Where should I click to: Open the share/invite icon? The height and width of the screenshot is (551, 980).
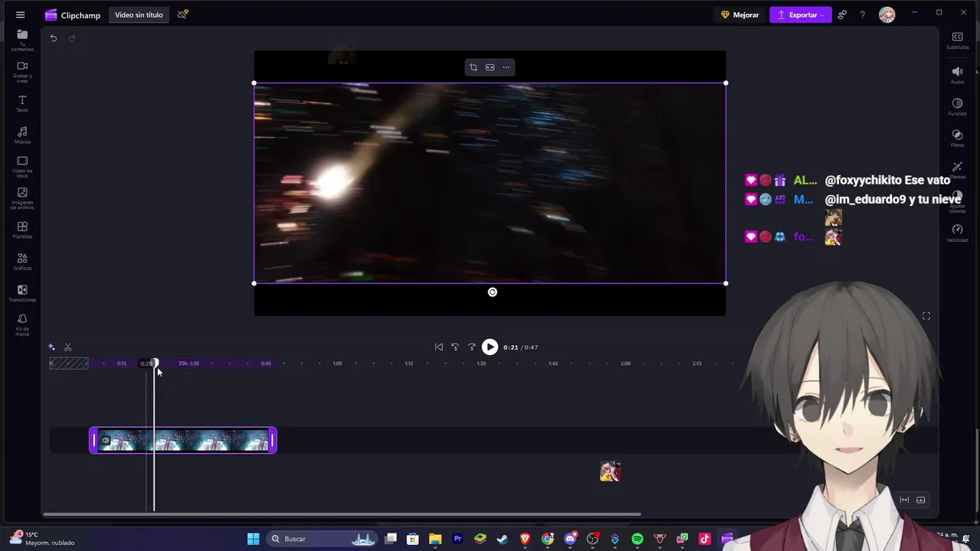[842, 15]
